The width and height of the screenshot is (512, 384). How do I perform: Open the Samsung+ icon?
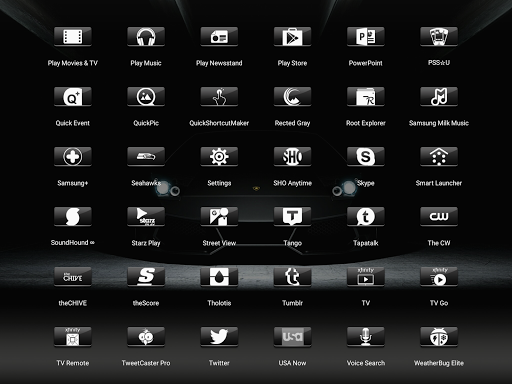pos(73,156)
